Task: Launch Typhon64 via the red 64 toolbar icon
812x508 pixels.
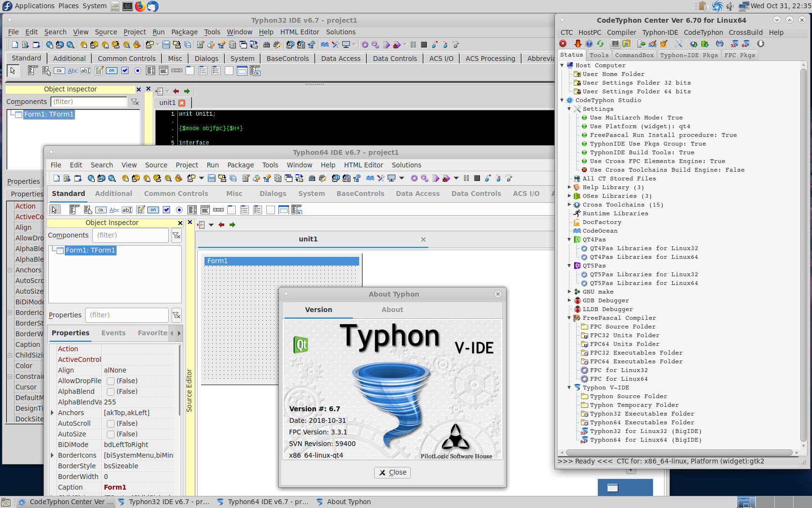Action: (x=746, y=44)
